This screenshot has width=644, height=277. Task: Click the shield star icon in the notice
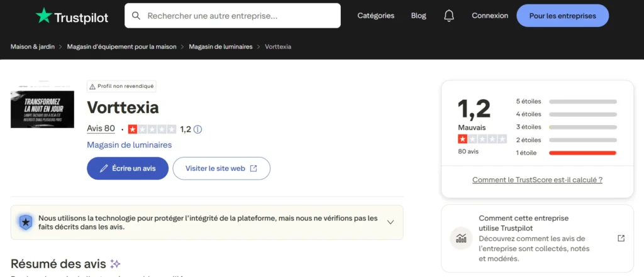pyautogui.click(x=26, y=222)
